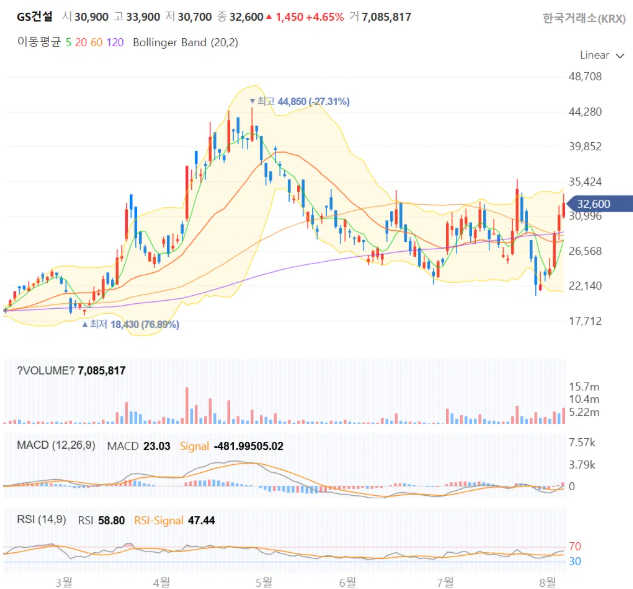Click the RSI 70 overbought level label

tap(575, 546)
